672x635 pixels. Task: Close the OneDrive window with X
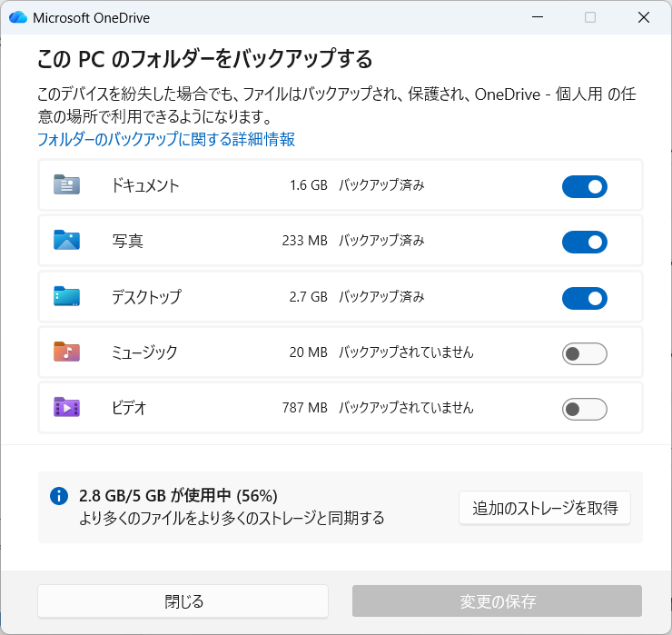[x=644, y=17]
